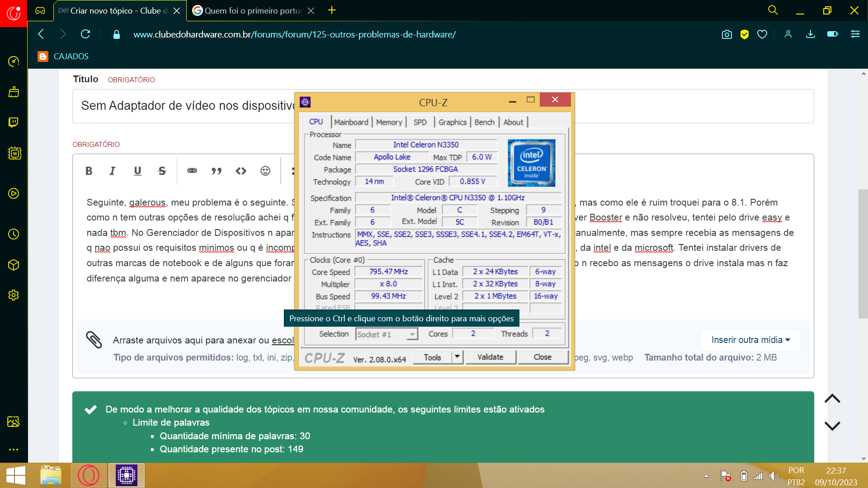Click the Validate button in CPU-Z

click(x=491, y=357)
